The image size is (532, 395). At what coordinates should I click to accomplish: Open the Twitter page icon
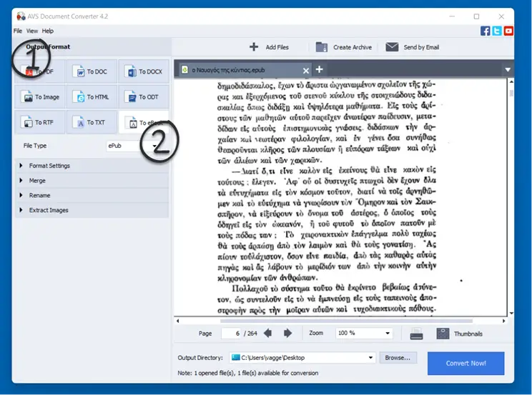coord(497,31)
